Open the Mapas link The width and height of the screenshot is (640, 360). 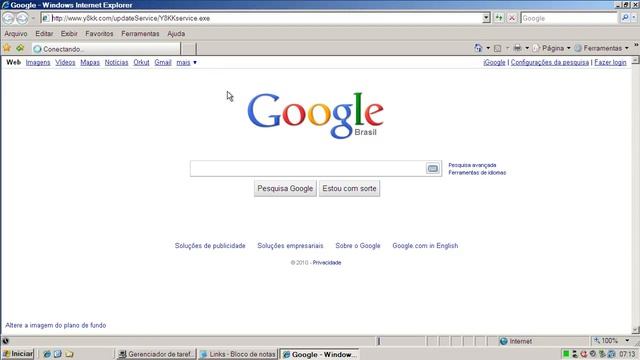point(90,62)
